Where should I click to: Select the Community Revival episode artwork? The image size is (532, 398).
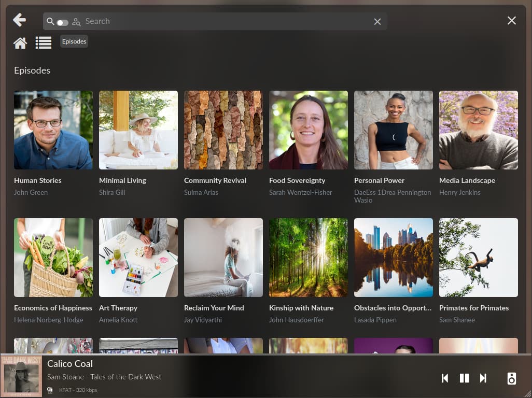click(223, 130)
